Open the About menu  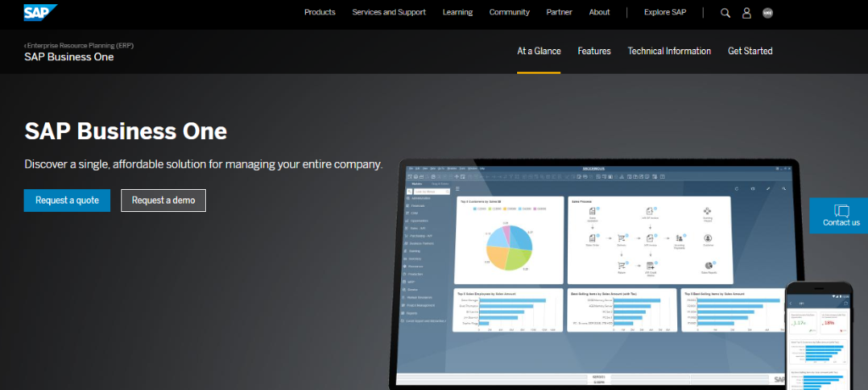point(599,12)
